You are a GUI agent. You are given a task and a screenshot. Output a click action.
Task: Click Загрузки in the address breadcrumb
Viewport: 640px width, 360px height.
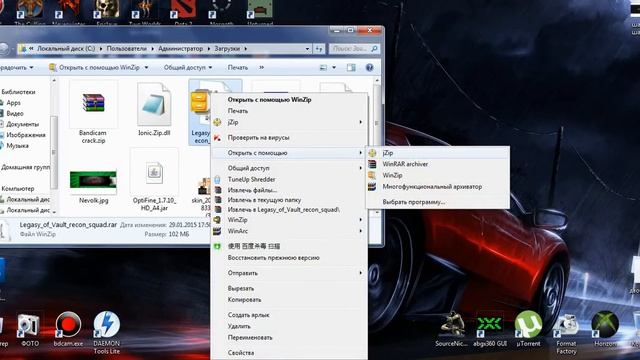[227, 49]
